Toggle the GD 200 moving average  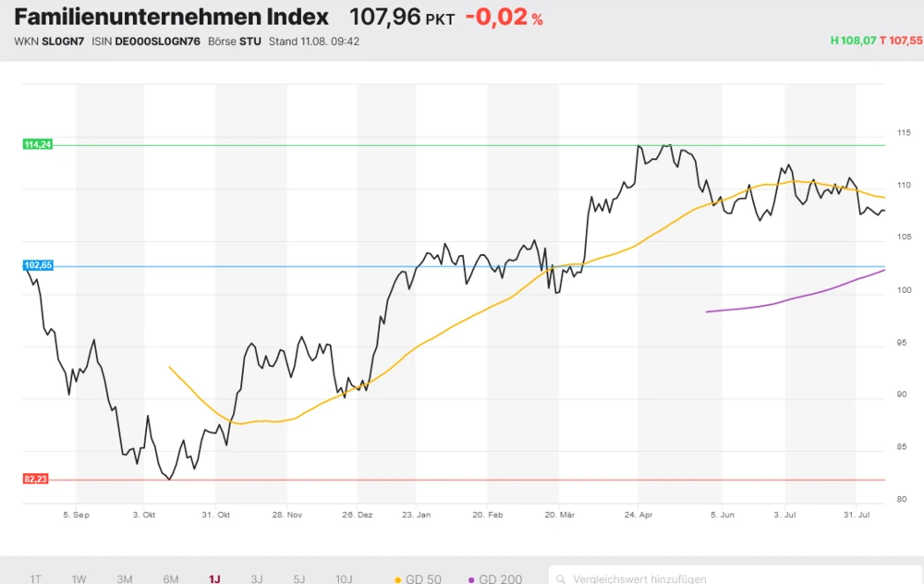(495, 578)
